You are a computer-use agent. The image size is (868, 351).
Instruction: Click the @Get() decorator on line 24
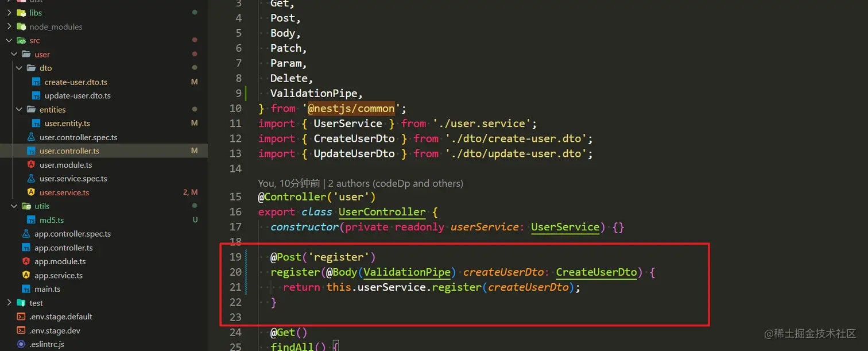pyautogui.click(x=289, y=332)
